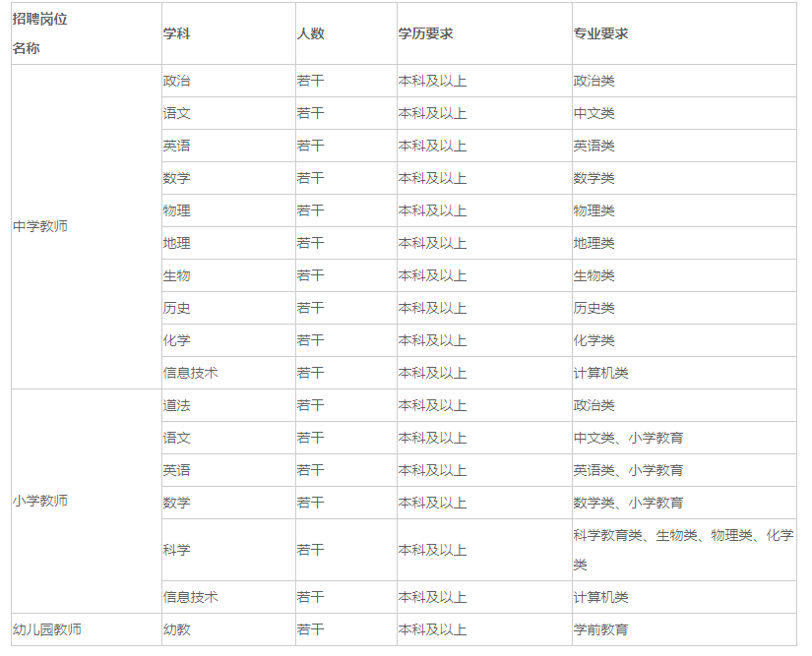Image resolution: width=812 pixels, height=656 pixels.
Task: Click the 幼教 subject cell
Action: click(x=177, y=629)
